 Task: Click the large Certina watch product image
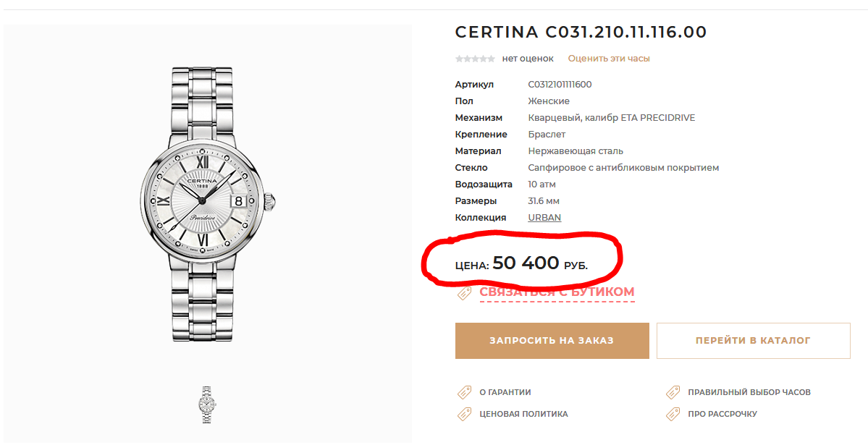(208, 204)
